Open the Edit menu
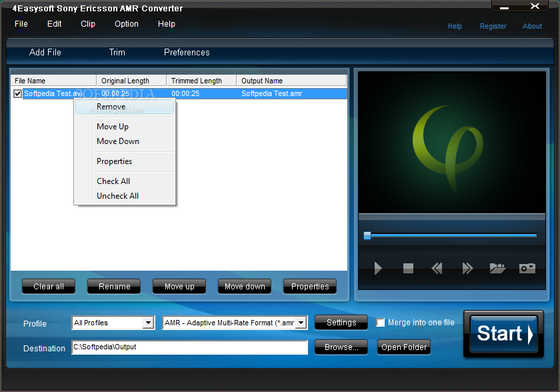The width and height of the screenshot is (560, 392). point(54,24)
